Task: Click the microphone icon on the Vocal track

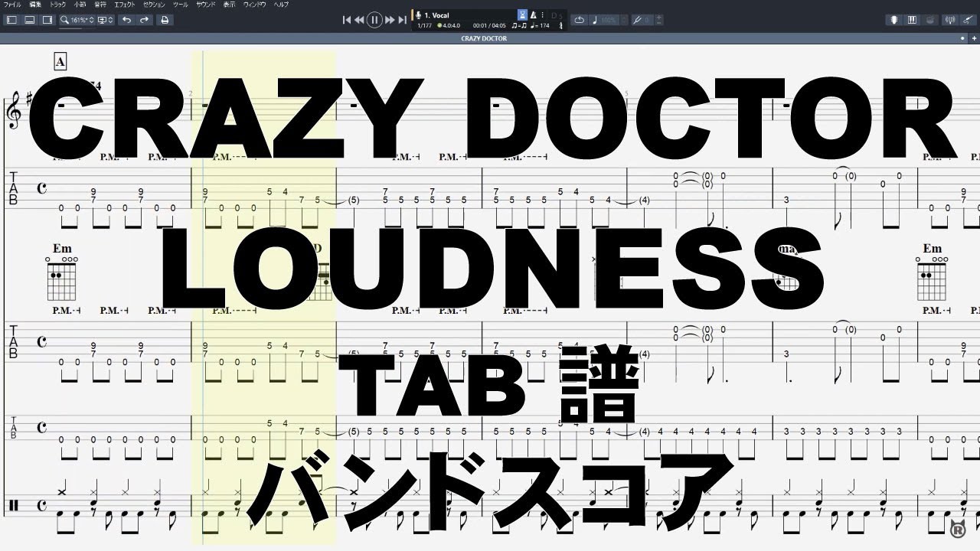Action: (418, 15)
